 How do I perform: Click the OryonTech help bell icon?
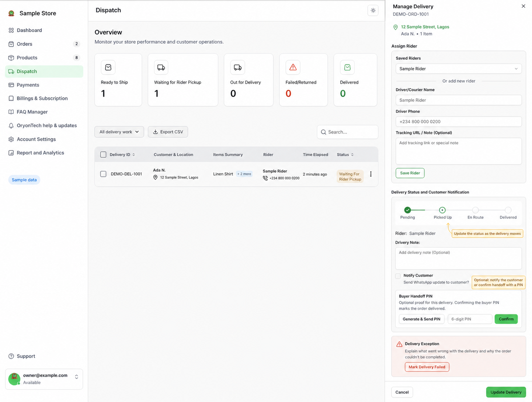point(11,125)
